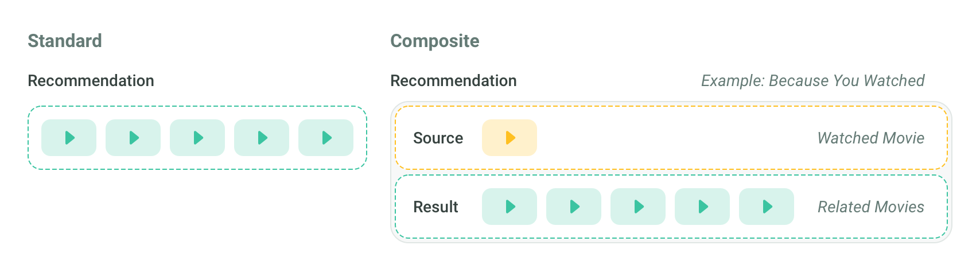Image resolution: width=980 pixels, height=280 pixels.
Task: Open the fourth Result row play tile
Action: coord(702,207)
